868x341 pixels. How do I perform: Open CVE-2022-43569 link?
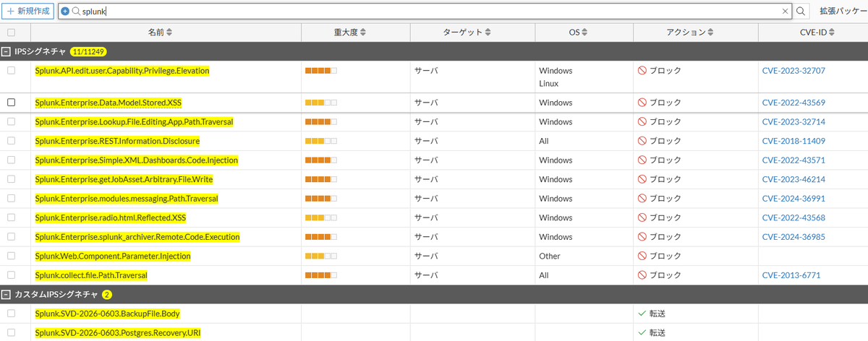(793, 103)
